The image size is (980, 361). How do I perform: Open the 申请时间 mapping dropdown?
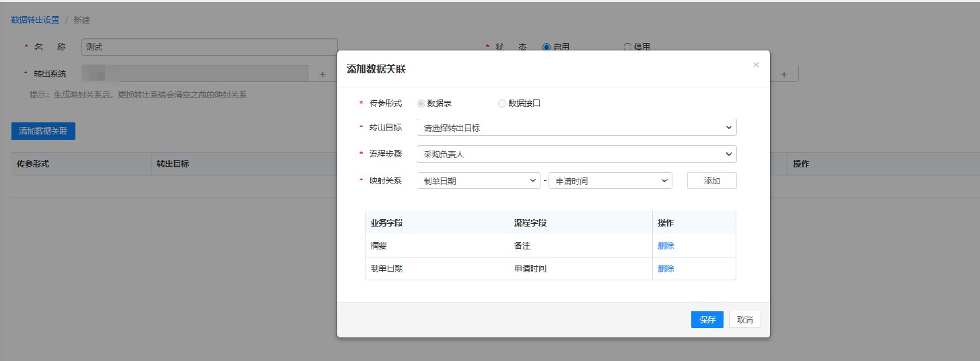610,181
